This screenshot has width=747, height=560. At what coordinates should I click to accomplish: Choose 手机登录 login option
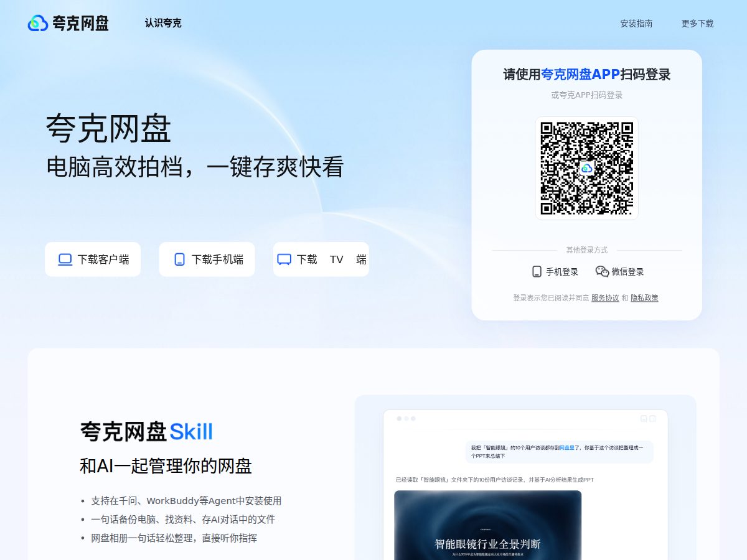click(555, 271)
